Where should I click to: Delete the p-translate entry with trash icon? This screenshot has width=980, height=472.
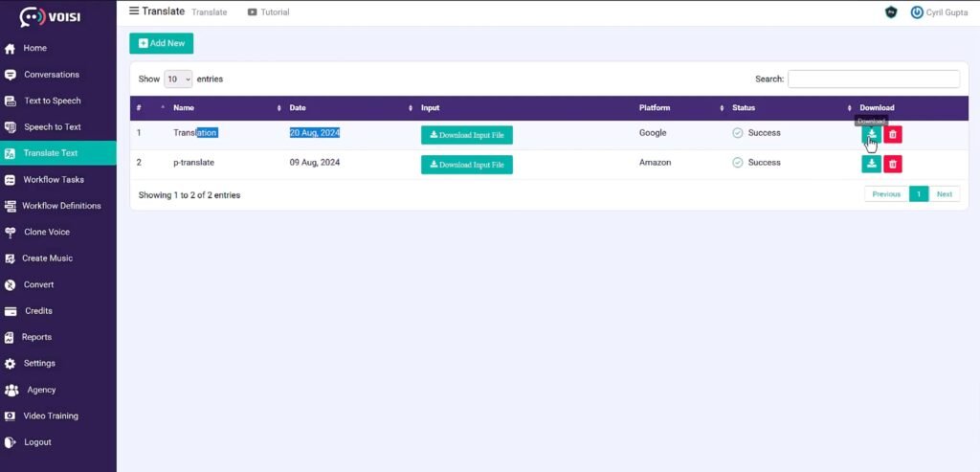coord(893,165)
